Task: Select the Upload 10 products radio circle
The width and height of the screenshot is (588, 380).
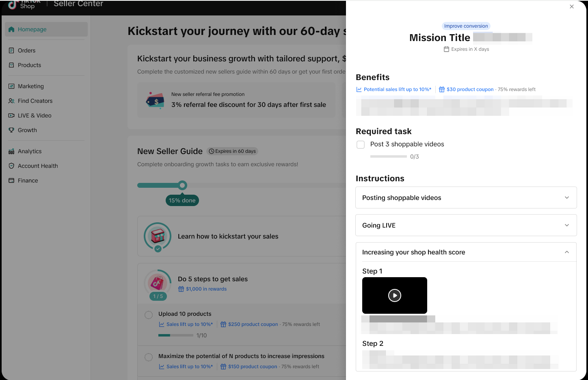Action: 149,315
